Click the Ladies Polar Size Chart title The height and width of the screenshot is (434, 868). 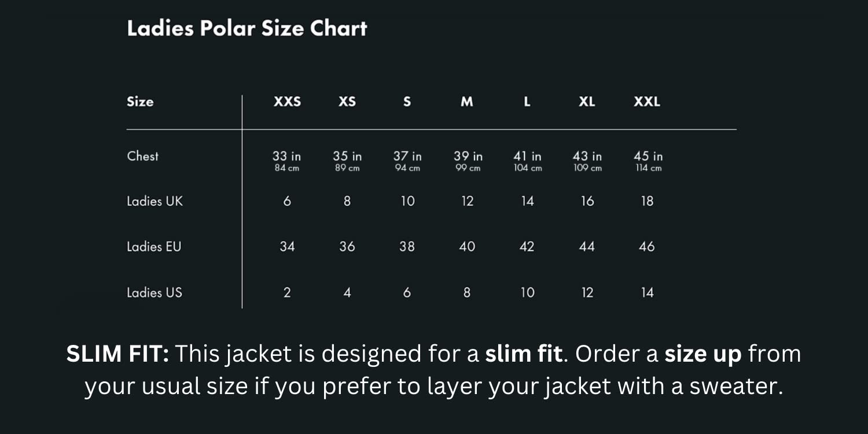(247, 28)
